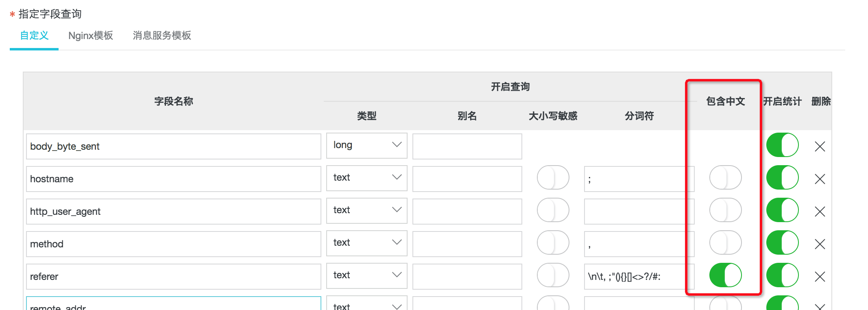Click the 开启统计 column header

pos(782,101)
